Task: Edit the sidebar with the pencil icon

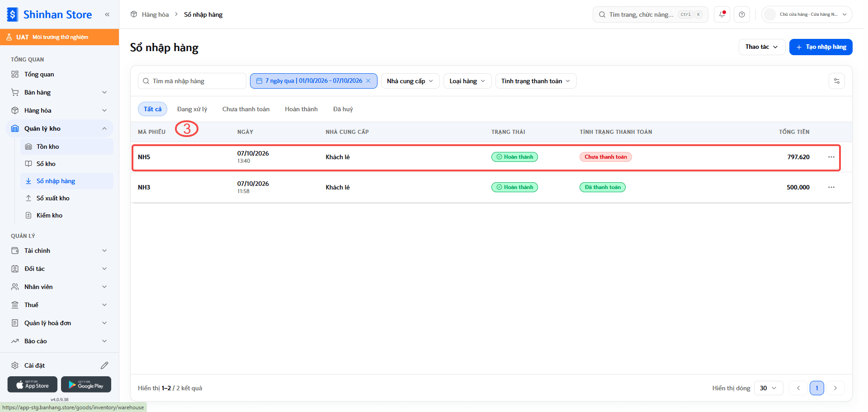Action: click(104, 365)
